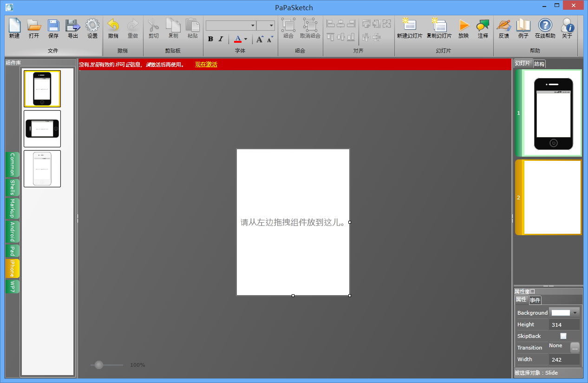
Task: Add a 注释 annotation
Action: point(483,28)
